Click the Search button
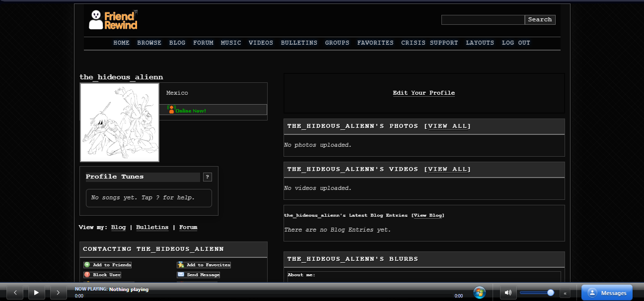The width and height of the screenshot is (644, 301). click(540, 20)
